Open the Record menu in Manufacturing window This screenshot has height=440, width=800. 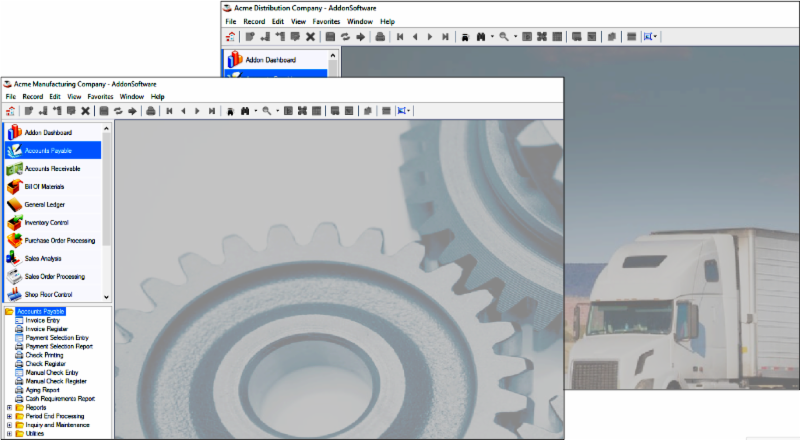(32, 96)
